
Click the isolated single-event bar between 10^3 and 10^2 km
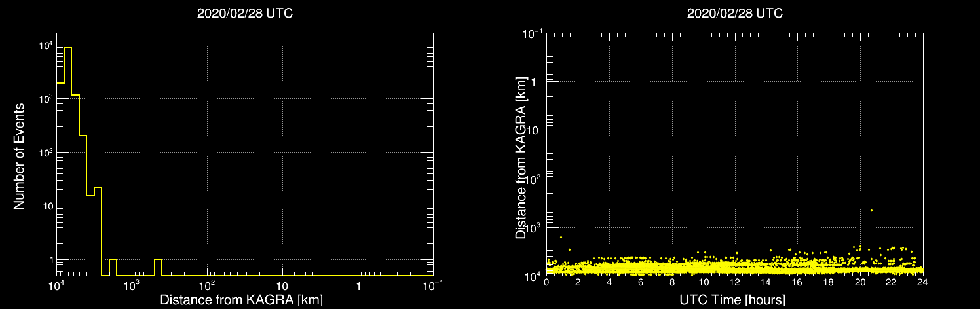point(158,267)
